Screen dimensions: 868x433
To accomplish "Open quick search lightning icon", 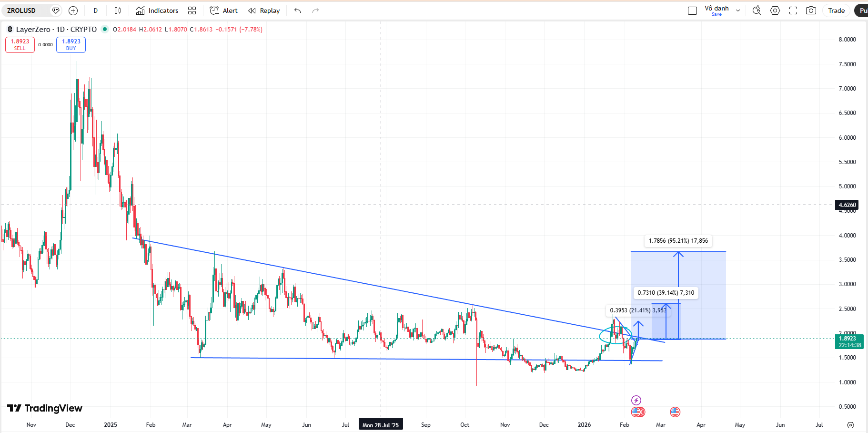I will pos(757,10).
